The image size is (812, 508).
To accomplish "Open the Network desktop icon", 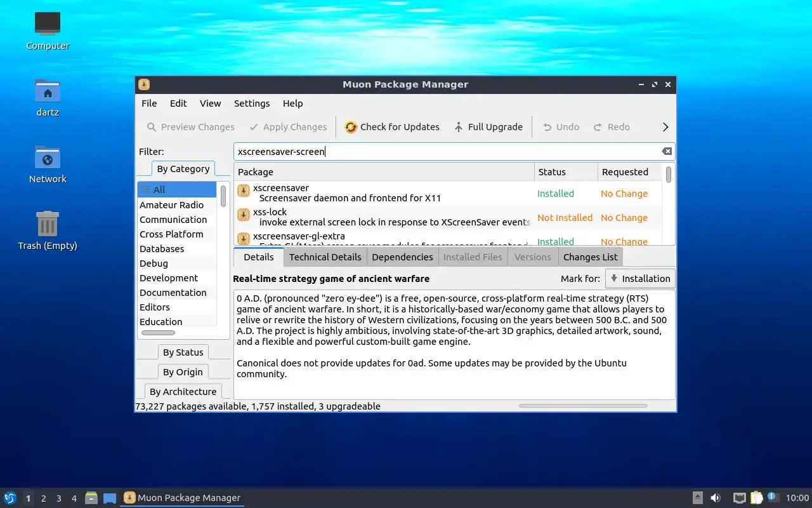I will click(x=48, y=163).
